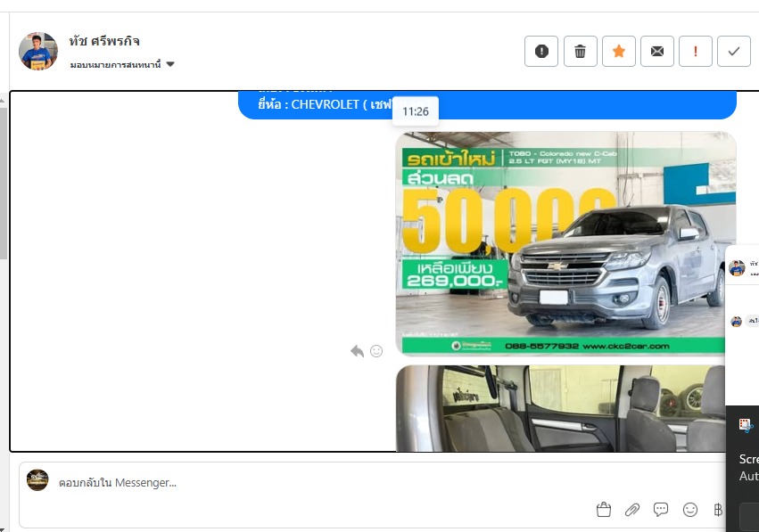Open Chevrolet Colorado 269,000 promo image
Image resolution: width=759 pixels, height=532 pixels.
565,243
